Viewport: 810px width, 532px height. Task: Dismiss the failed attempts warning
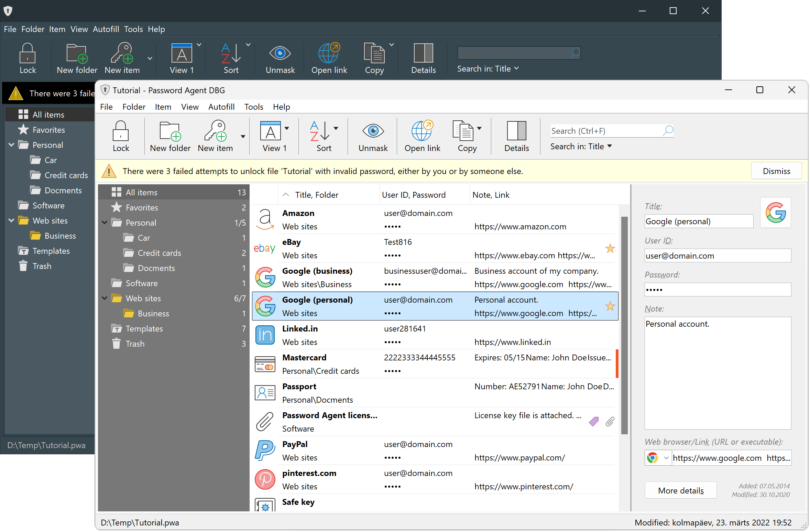tap(776, 171)
